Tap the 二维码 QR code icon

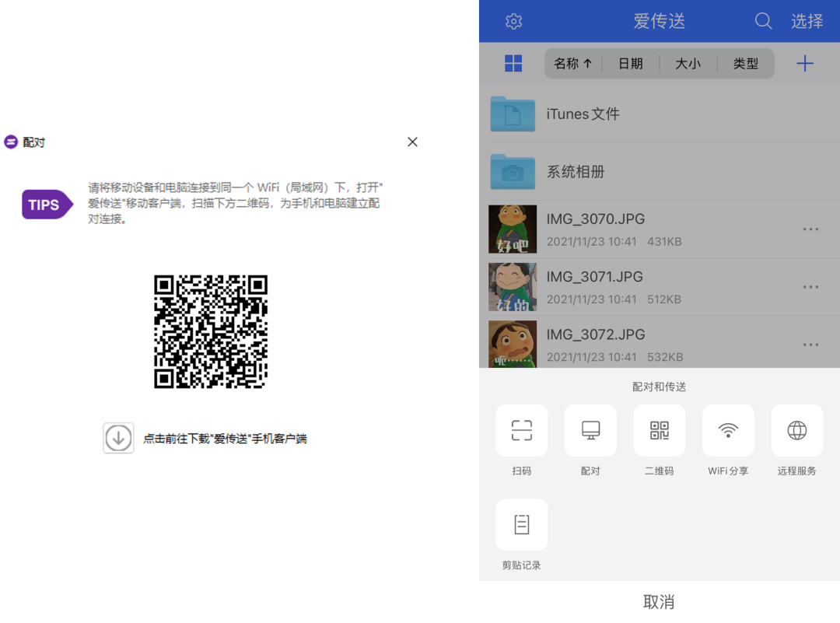(660, 430)
